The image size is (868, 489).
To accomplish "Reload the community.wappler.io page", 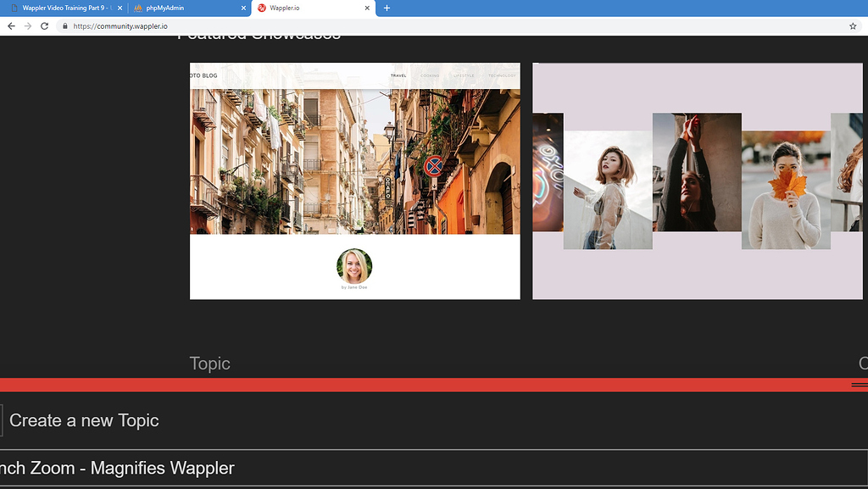I will click(x=44, y=25).
